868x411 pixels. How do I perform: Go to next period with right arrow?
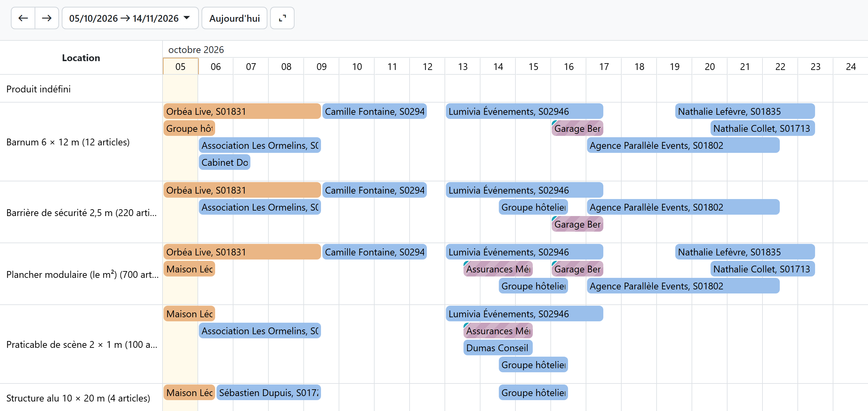point(47,18)
